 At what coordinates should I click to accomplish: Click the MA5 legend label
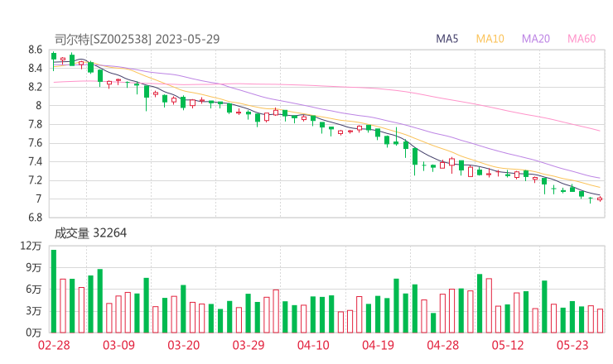446,39
